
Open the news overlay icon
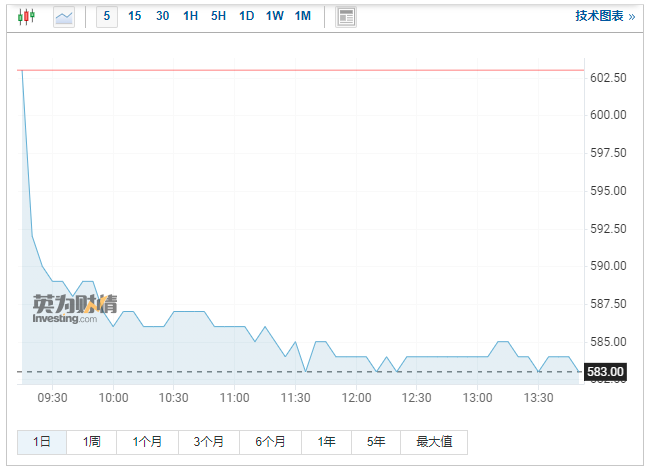(x=346, y=17)
